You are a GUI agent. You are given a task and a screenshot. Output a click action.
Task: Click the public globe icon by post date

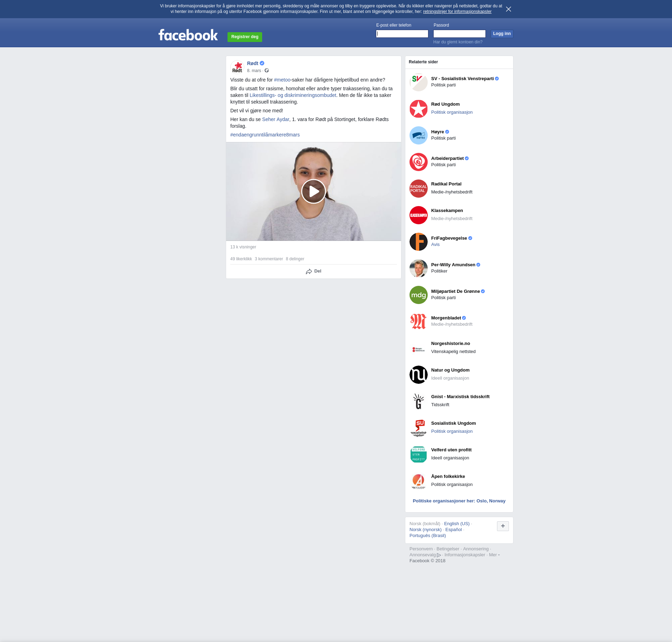267,71
